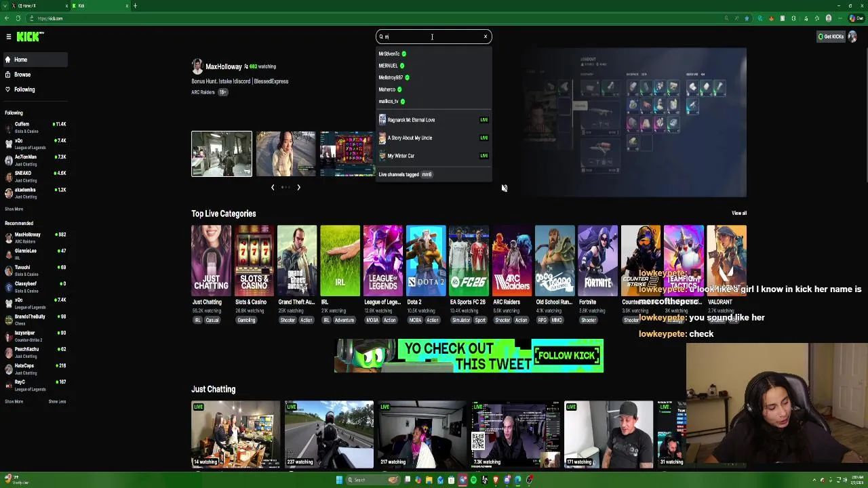Click Gambling tag under Slots & Casino
Viewport: 868px width, 488px height.
click(x=246, y=321)
